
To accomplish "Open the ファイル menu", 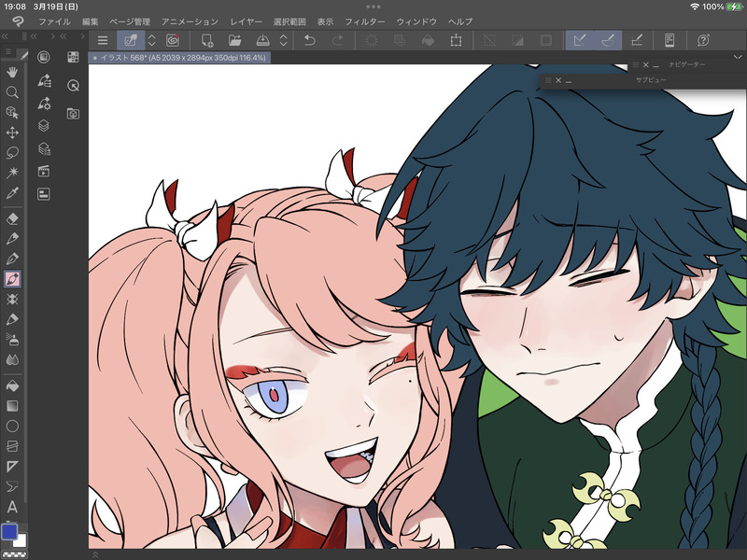I will pyautogui.click(x=54, y=21).
